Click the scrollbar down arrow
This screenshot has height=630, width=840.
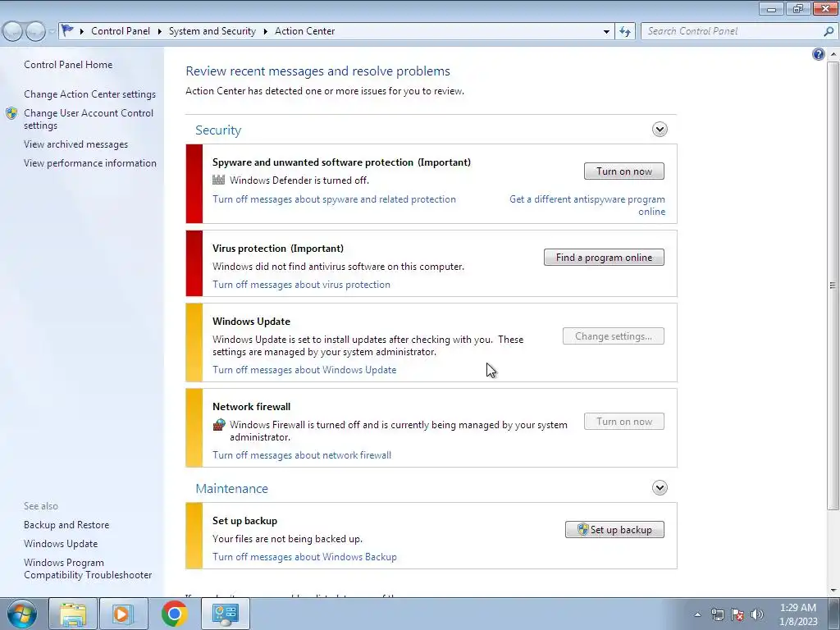[x=833, y=591]
